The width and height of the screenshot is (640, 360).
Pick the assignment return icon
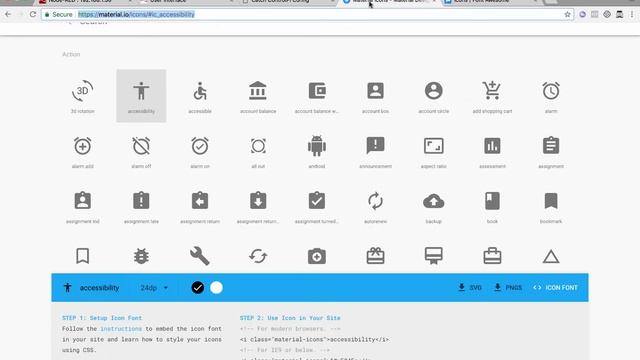(200, 200)
